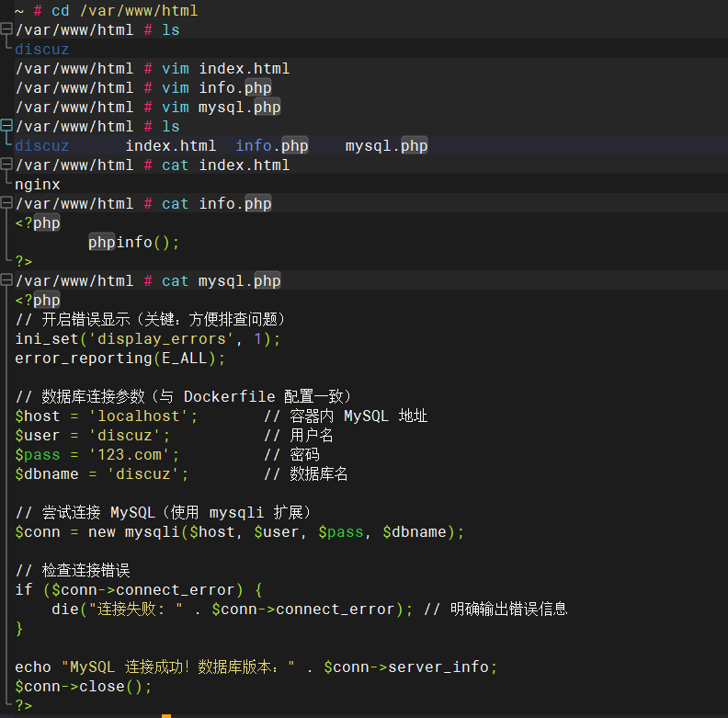Click the $user = 'discuz' line
728x718 pixels.
[x=93, y=435]
